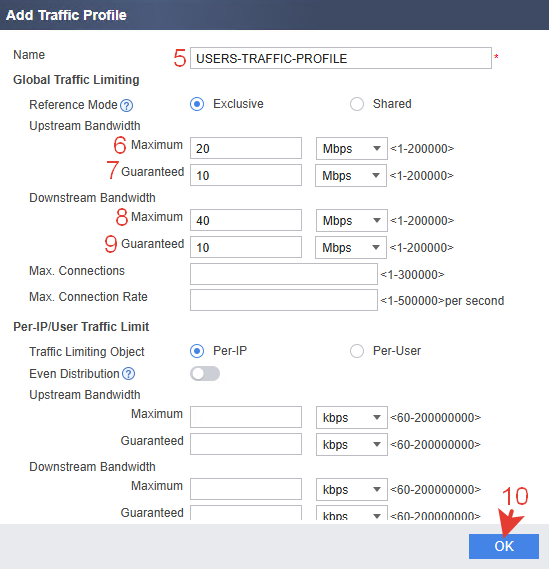Select the Exclusive reference mode
The width and height of the screenshot is (549, 569).
(197, 104)
